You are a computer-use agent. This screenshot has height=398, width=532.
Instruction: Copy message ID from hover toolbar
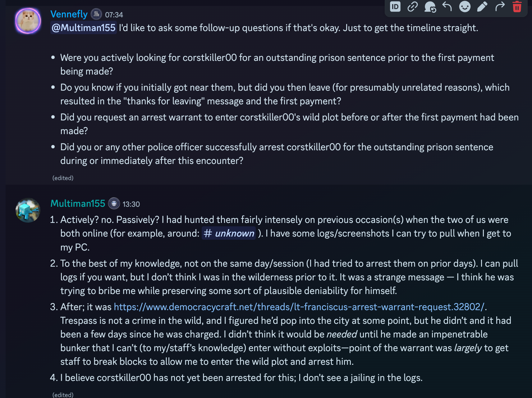pos(395,7)
